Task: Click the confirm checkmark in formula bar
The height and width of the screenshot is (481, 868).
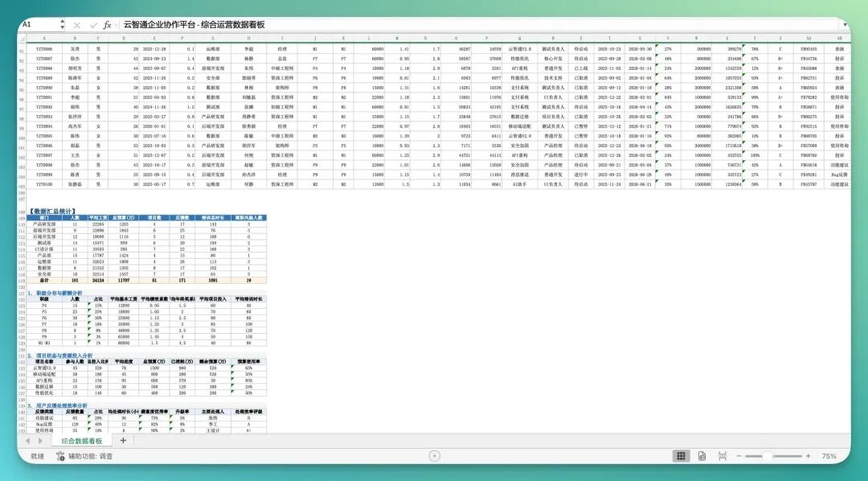Action: point(93,25)
